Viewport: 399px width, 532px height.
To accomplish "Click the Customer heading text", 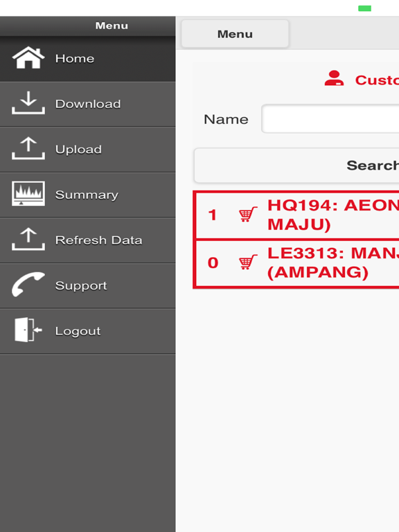I will point(377,80).
